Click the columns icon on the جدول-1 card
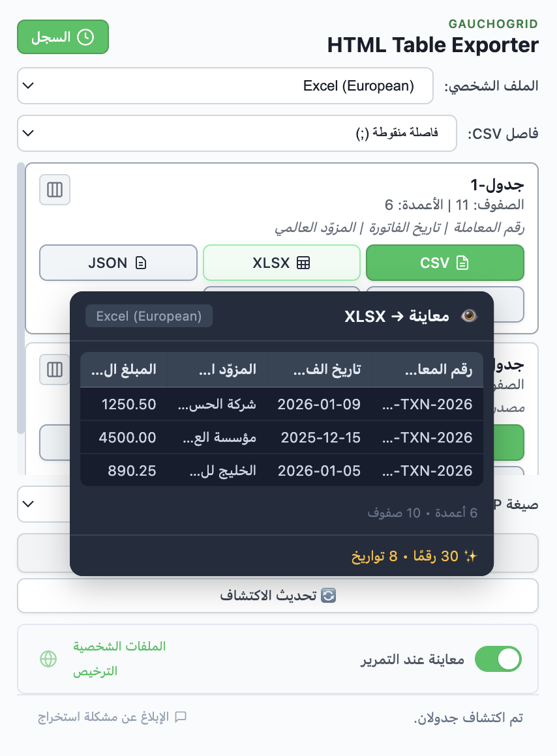 (x=55, y=190)
